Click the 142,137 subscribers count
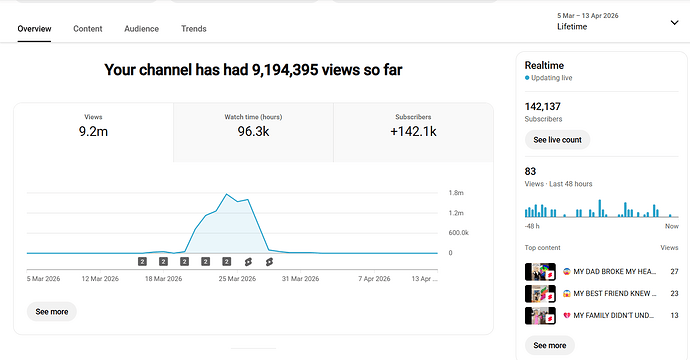 543,107
